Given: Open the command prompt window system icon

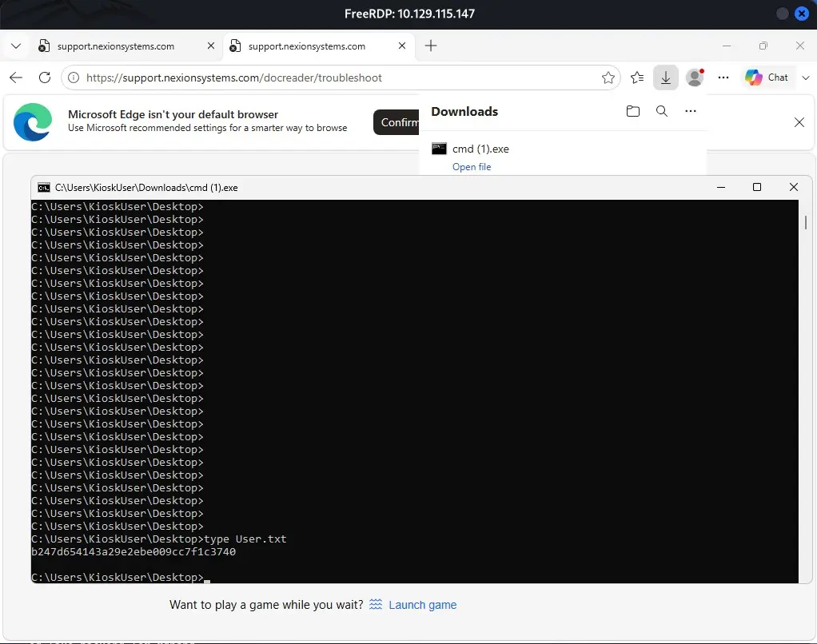Looking at the screenshot, I should [x=44, y=188].
